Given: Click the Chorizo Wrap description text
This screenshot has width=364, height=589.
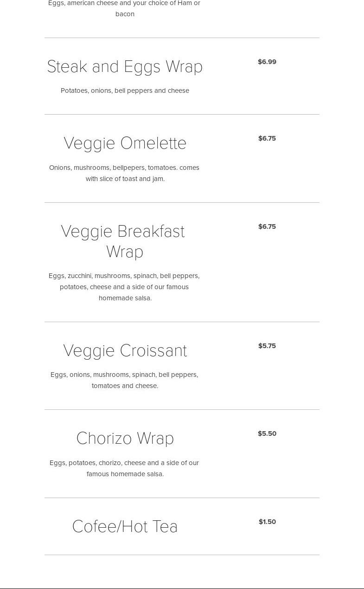Looking at the screenshot, I should 124,468.
